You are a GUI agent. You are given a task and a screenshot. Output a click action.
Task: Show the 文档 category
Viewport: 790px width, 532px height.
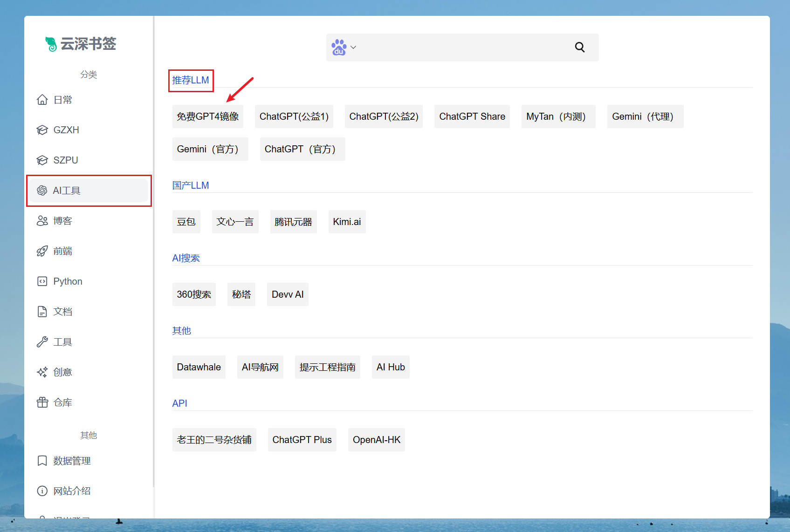click(x=88, y=312)
